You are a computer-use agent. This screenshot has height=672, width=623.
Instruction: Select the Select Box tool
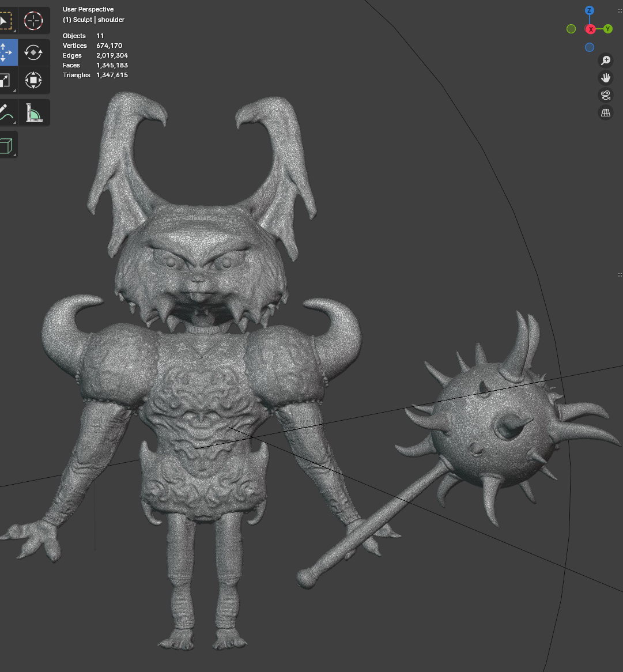[5, 21]
